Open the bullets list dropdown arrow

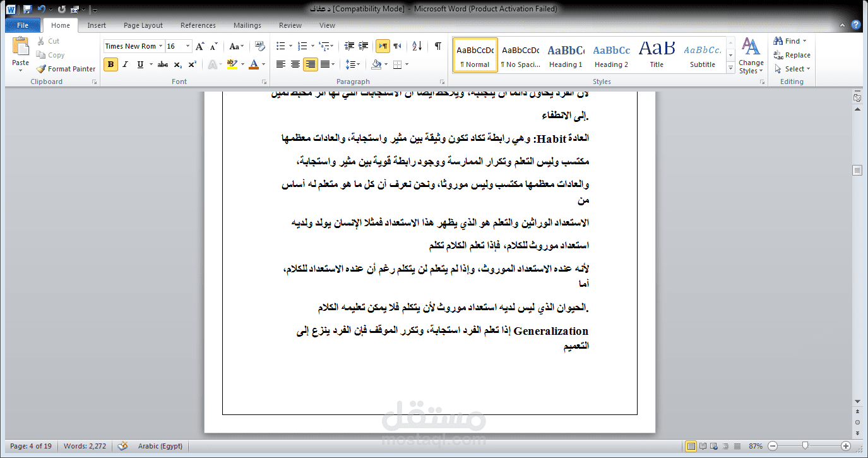[x=290, y=46]
